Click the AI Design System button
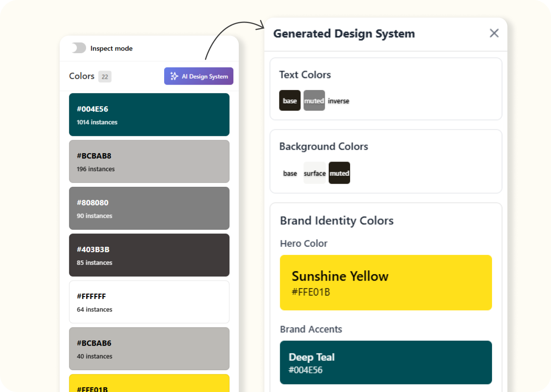 [199, 76]
